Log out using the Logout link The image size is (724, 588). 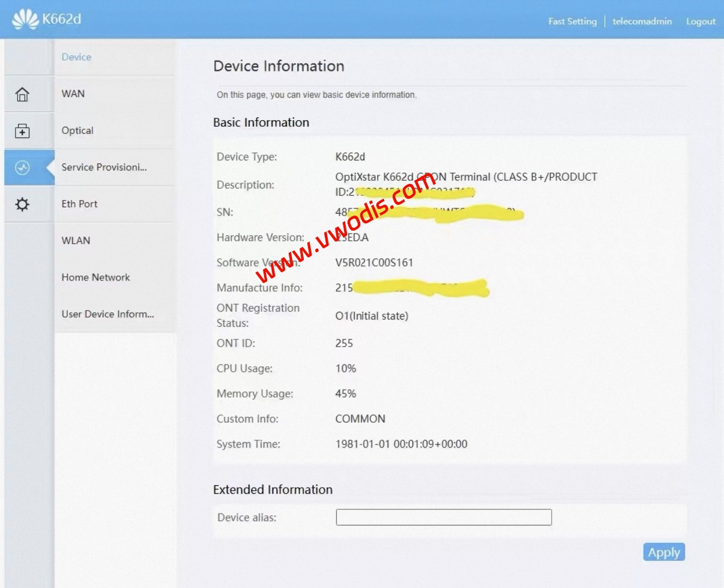[701, 21]
